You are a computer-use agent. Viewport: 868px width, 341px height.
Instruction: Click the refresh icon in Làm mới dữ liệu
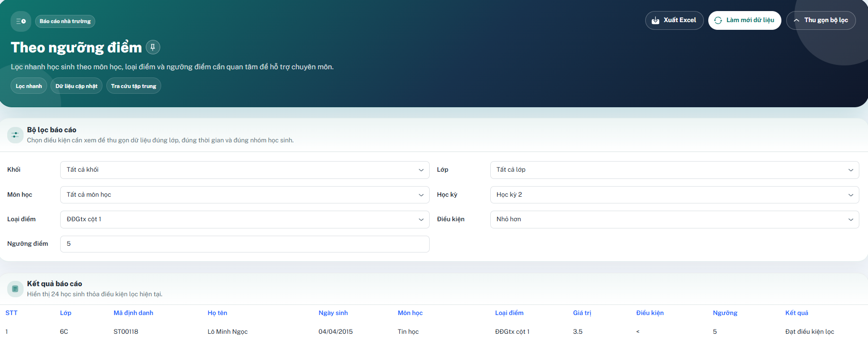pyautogui.click(x=718, y=20)
